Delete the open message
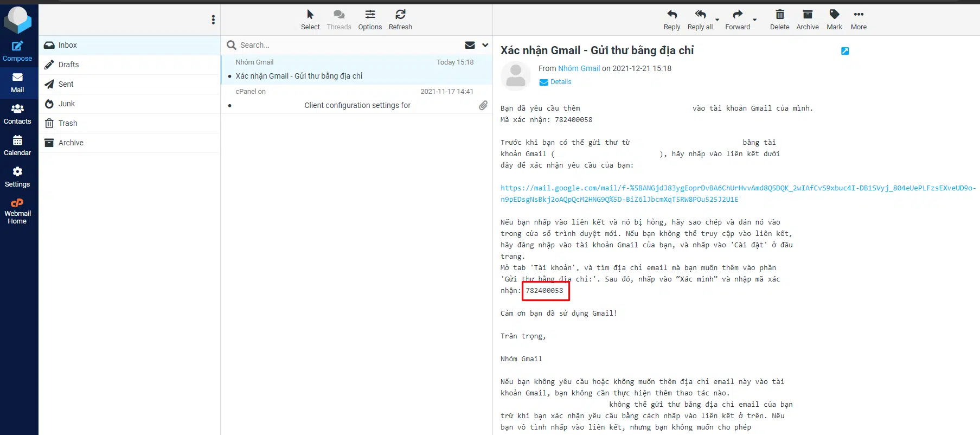The image size is (980, 435). pyautogui.click(x=779, y=20)
